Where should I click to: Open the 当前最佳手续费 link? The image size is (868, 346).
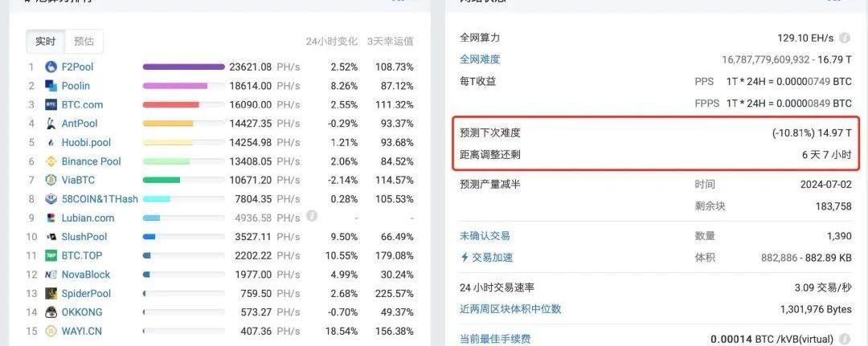495,340
